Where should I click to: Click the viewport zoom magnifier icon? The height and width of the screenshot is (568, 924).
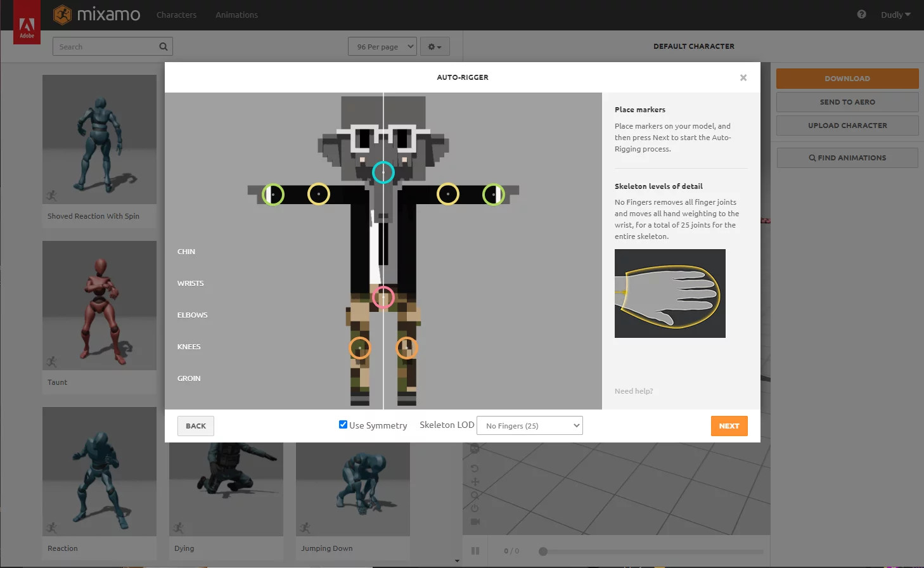475,495
